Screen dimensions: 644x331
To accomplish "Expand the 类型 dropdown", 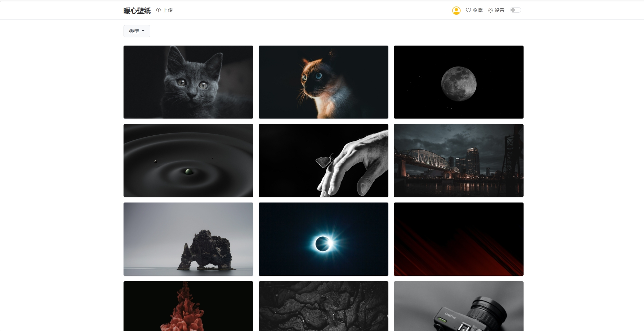I will click(x=137, y=31).
